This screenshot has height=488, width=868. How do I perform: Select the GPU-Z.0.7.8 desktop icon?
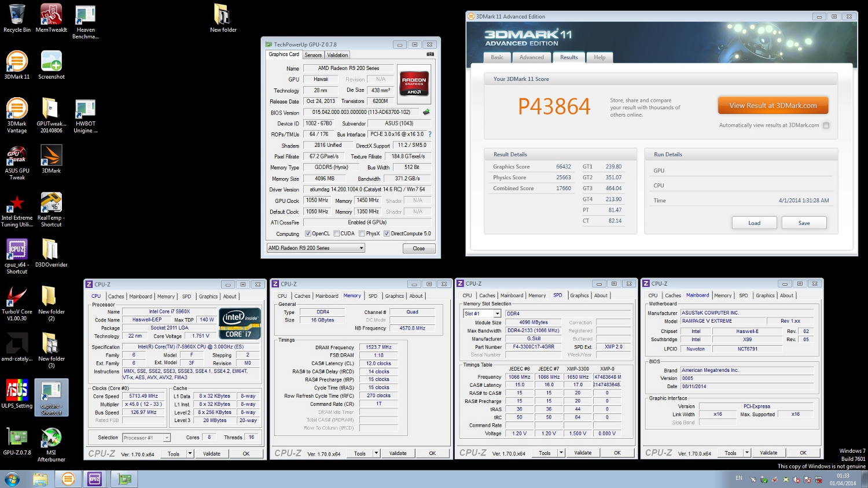(17, 441)
